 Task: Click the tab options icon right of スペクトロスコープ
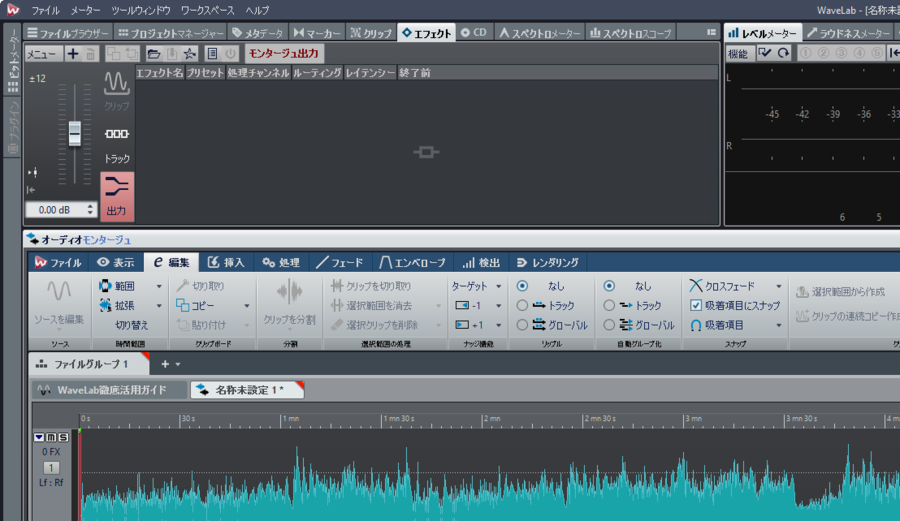tap(711, 33)
